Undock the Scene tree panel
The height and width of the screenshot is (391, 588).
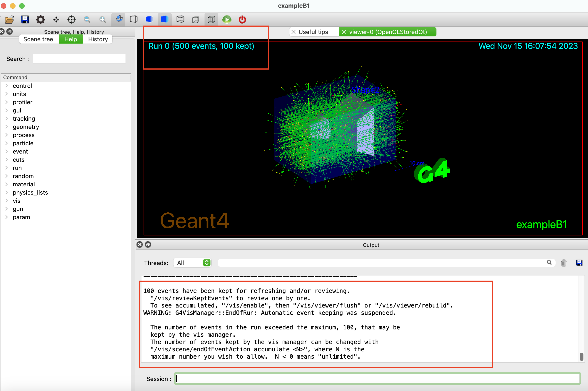tap(10, 31)
